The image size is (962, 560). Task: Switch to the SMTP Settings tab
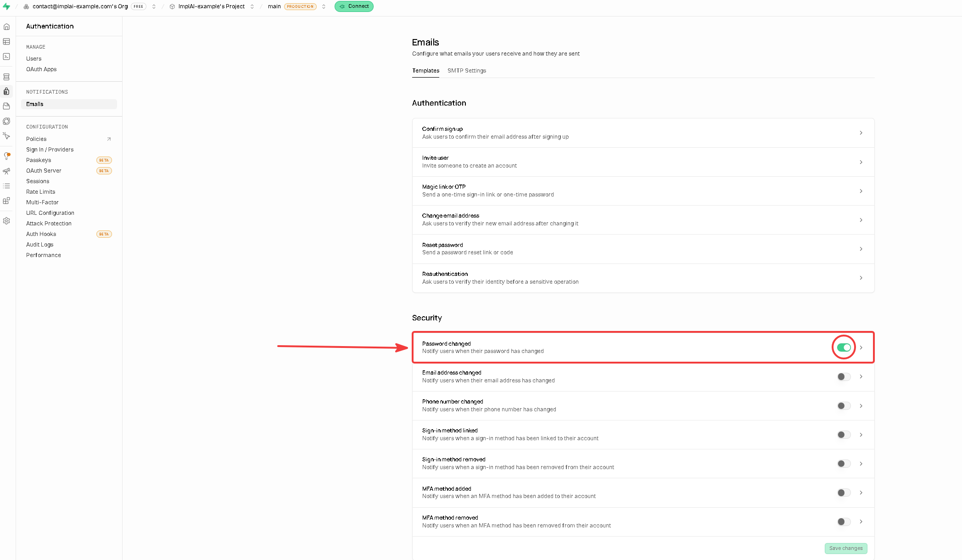tap(467, 71)
